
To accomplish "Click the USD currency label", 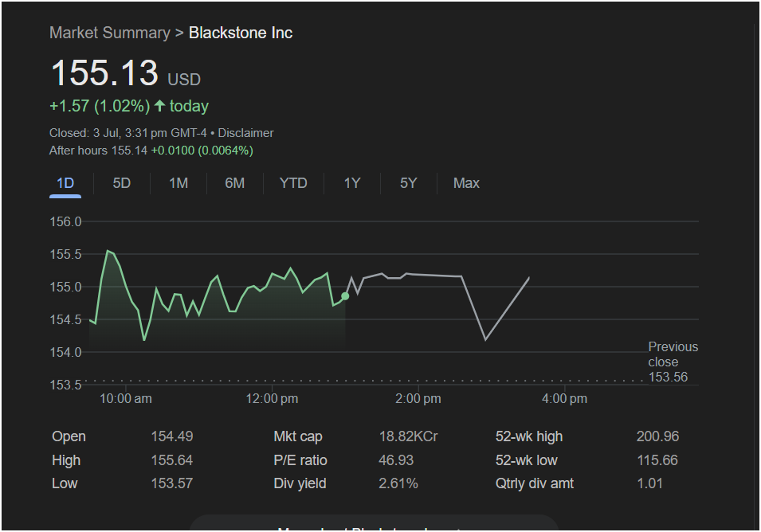I will coord(184,80).
